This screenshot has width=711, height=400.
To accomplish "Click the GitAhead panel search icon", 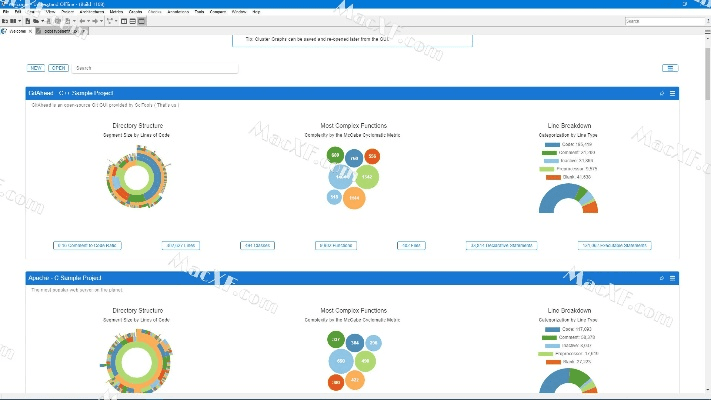I will point(662,93).
